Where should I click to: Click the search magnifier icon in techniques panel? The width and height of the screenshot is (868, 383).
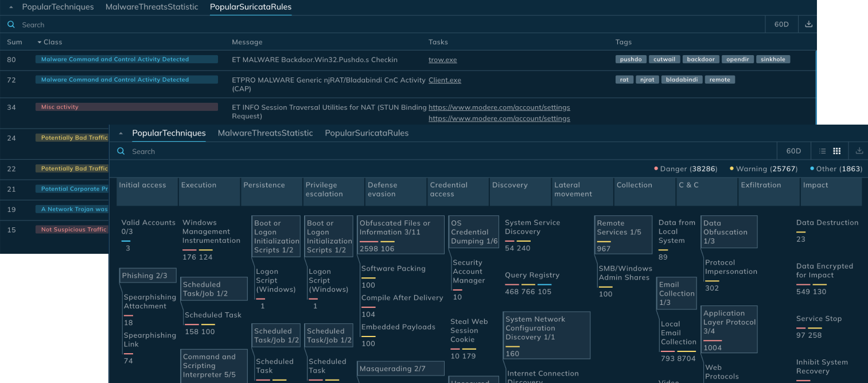coord(121,152)
